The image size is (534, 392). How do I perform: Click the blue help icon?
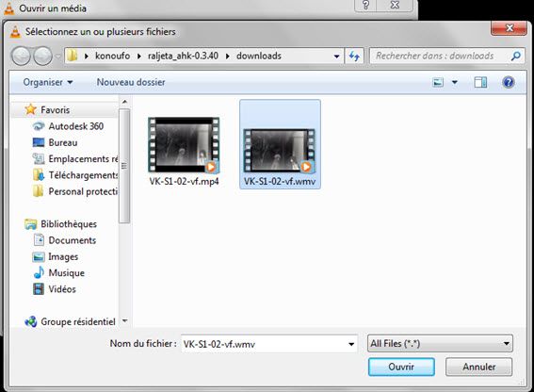[509, 82]
